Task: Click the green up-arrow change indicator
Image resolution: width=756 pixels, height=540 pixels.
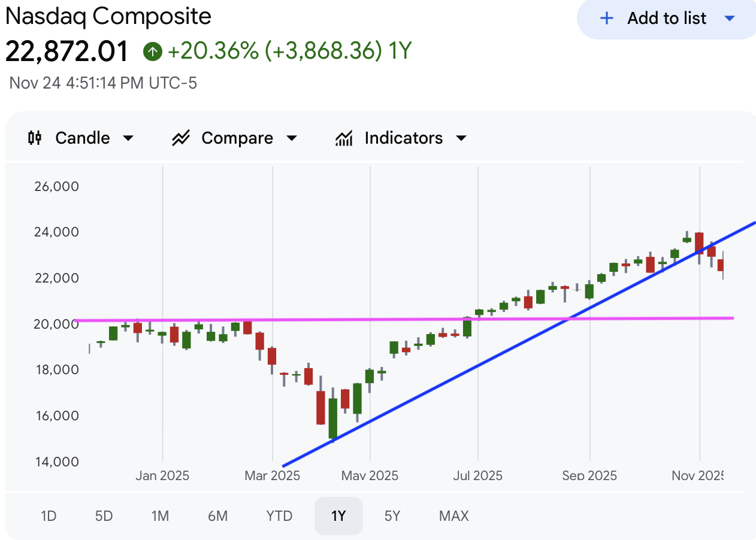Action: pos(153,52)
